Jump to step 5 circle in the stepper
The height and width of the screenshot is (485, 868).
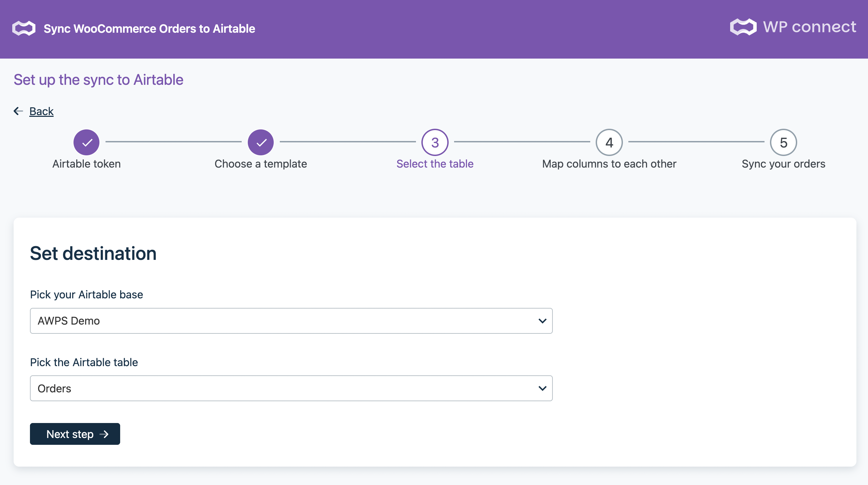(x=784, y=142)
